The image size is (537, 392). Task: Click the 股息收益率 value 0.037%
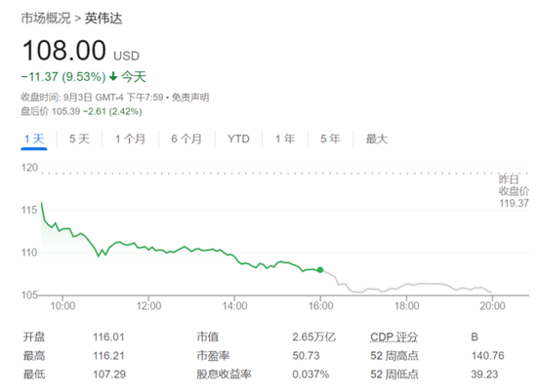310,374
